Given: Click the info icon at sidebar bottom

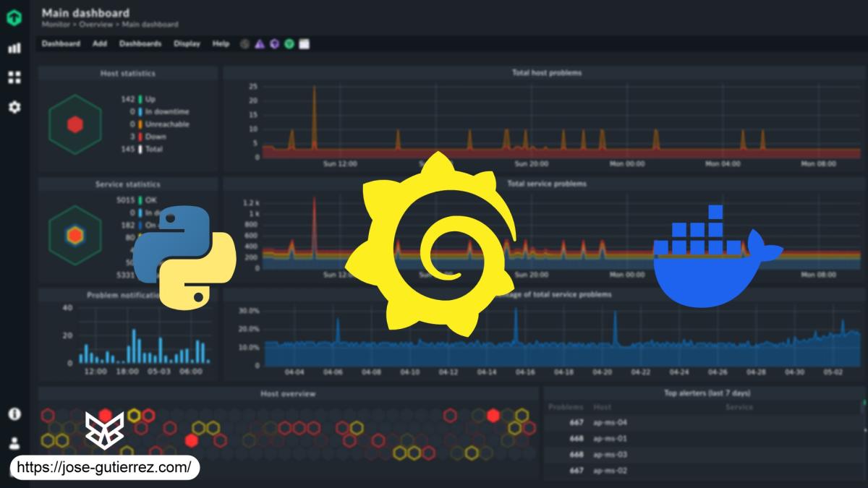Looking at the screenshot, I should click(x=14, y=414).
